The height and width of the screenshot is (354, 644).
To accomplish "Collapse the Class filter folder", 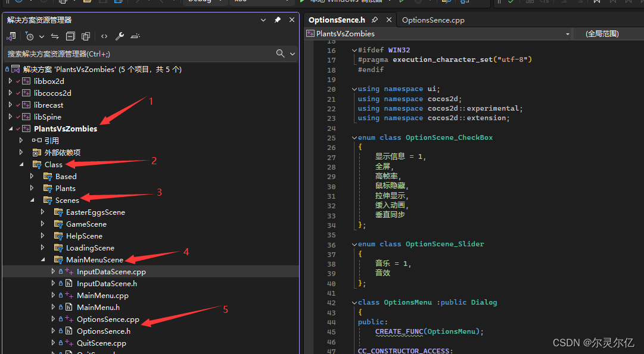I will click(21, 164).
